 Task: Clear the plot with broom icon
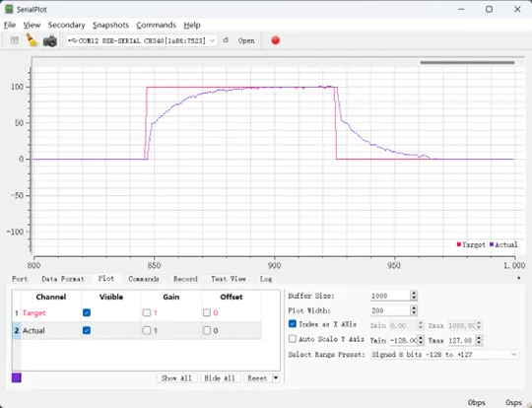point(32,40)
